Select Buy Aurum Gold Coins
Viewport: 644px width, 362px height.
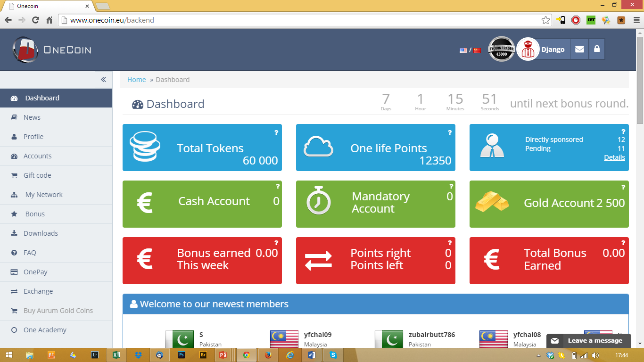(x=56, y=311)
